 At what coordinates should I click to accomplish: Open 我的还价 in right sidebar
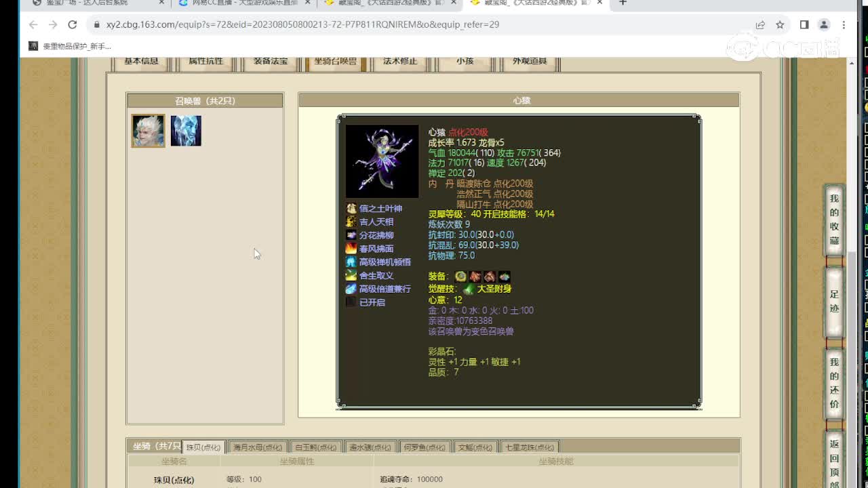(834, 383)
